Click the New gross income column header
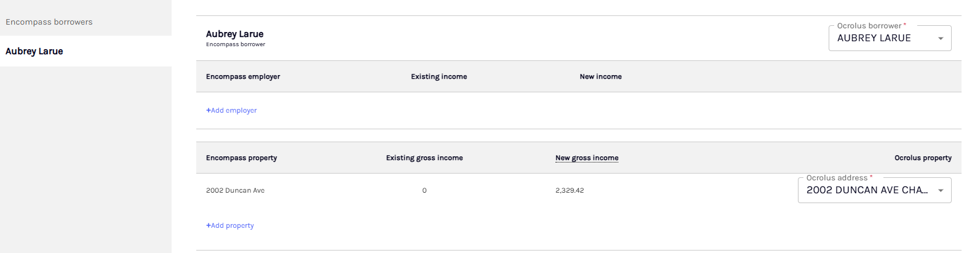Screen dimensions: 980x253 pyautogui.click(x=587, y=158)
